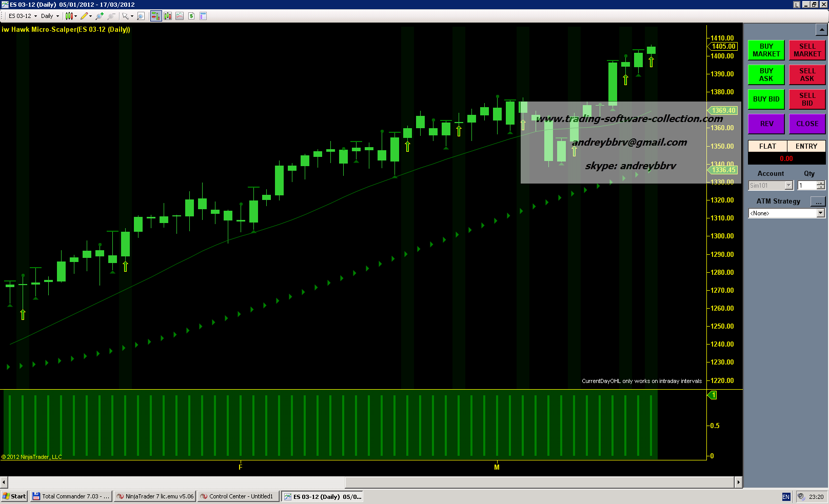Toggle the zoom frame magnifier button
This screenshot has width=829, height=504.
[141, 16]
